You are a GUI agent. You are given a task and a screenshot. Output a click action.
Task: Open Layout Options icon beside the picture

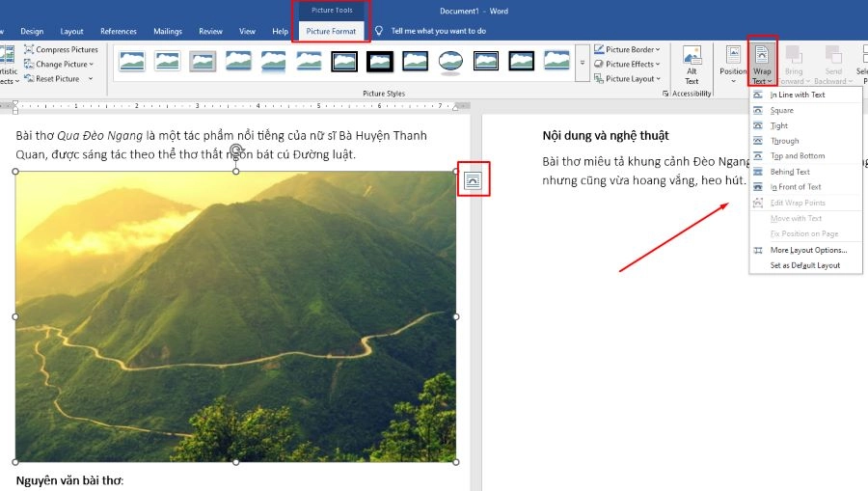point(473,180)
